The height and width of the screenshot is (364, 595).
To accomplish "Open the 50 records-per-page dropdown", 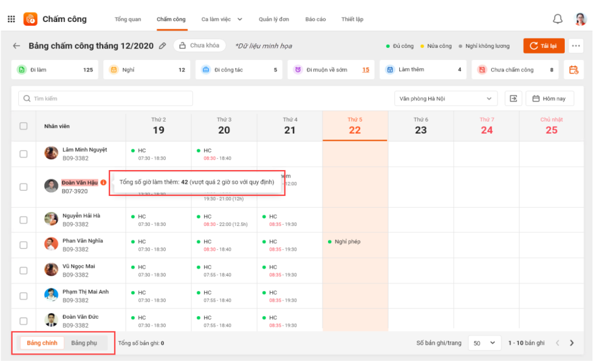I will (484, 343).
